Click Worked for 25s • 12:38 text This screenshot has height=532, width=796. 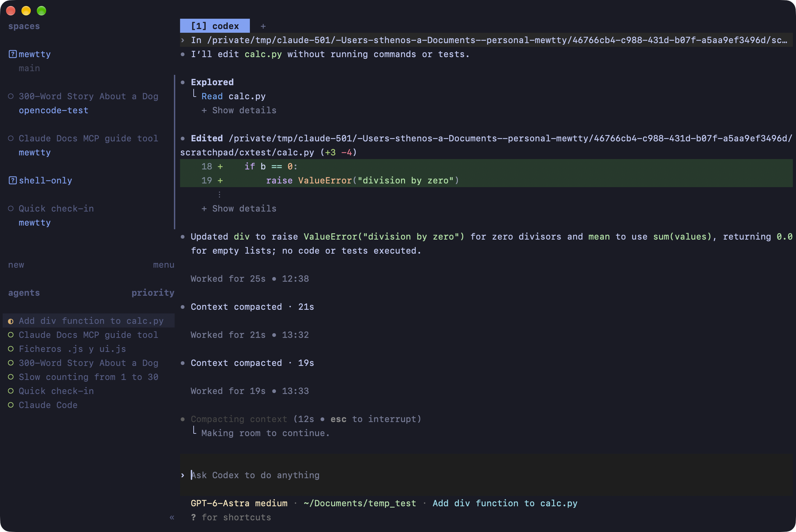point(250,279)
